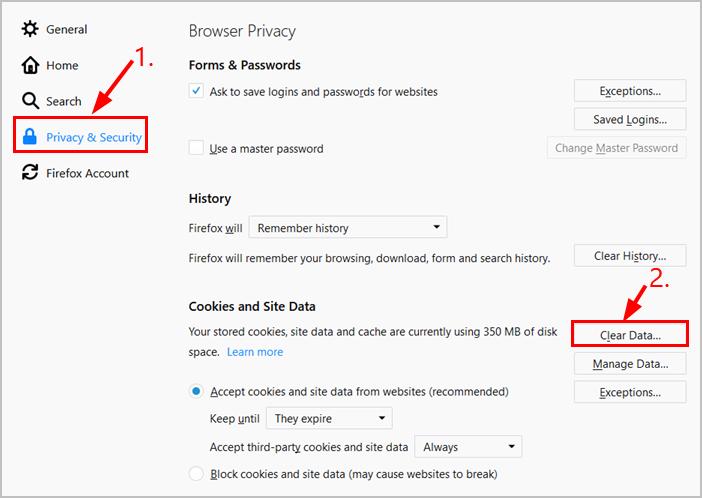Select Accept cookies and site data radio
The height and width of the screenshot is (498, 702).
point(196,391)
